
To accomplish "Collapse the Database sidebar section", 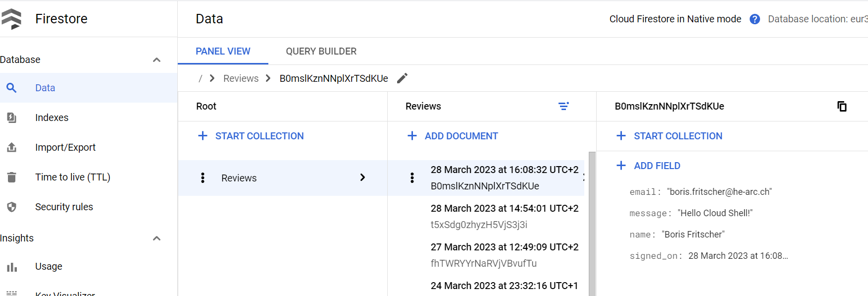I will pos(156,59).
